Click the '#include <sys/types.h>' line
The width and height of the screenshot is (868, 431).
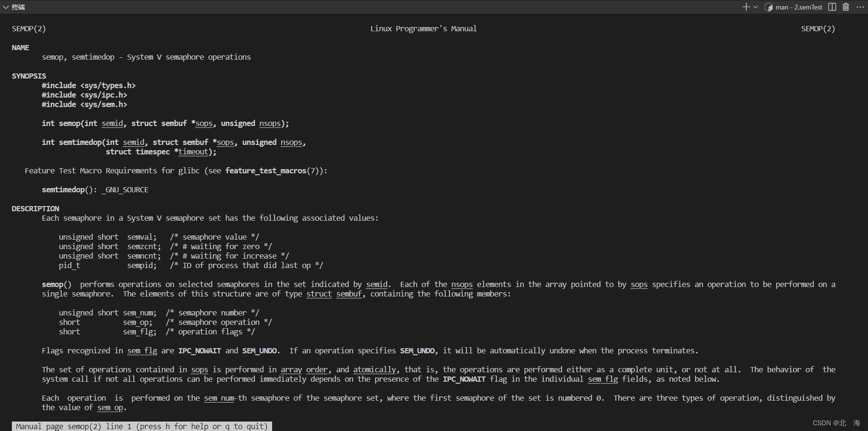point(89,86)
